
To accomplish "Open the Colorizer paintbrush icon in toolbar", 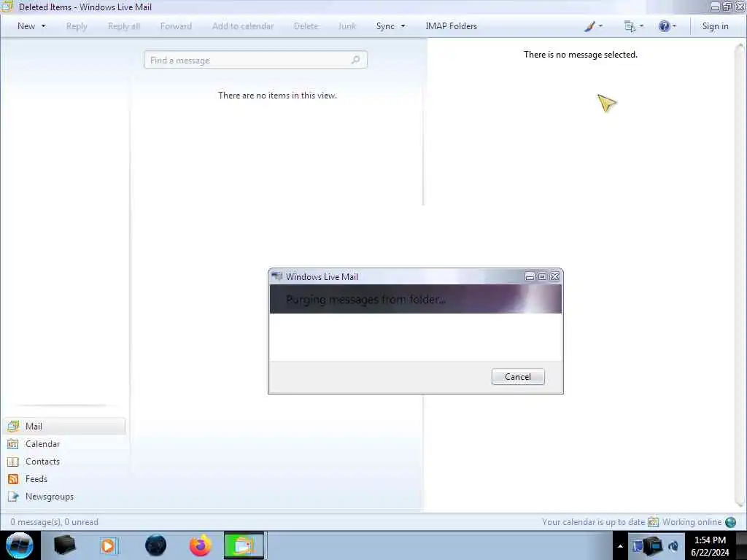I will 589,26.
